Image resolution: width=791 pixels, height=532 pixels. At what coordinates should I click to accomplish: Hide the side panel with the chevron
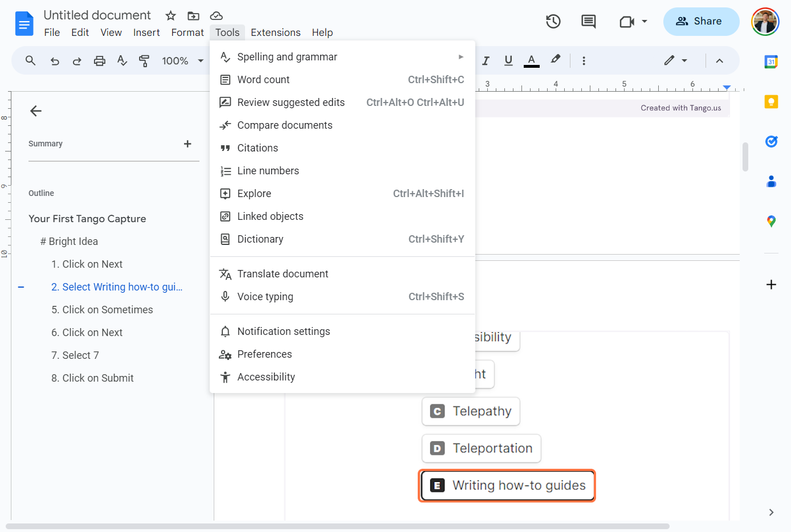[x=771, y=512]
